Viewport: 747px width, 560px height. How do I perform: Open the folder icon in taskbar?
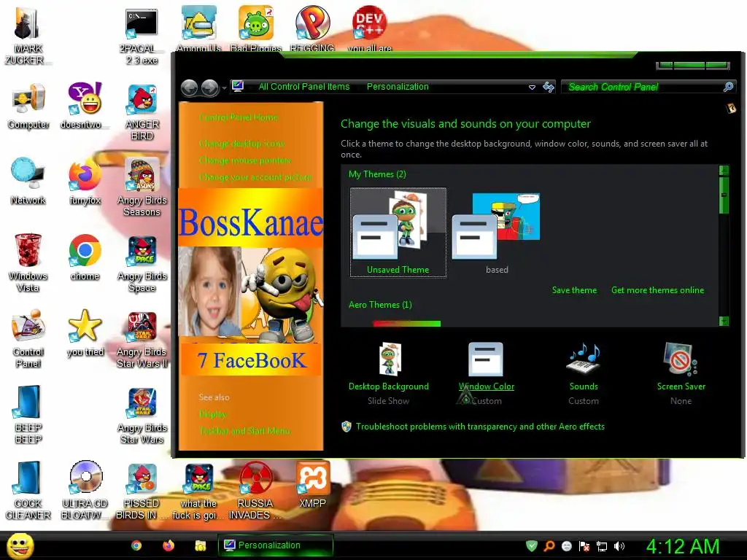pos(201,545)
